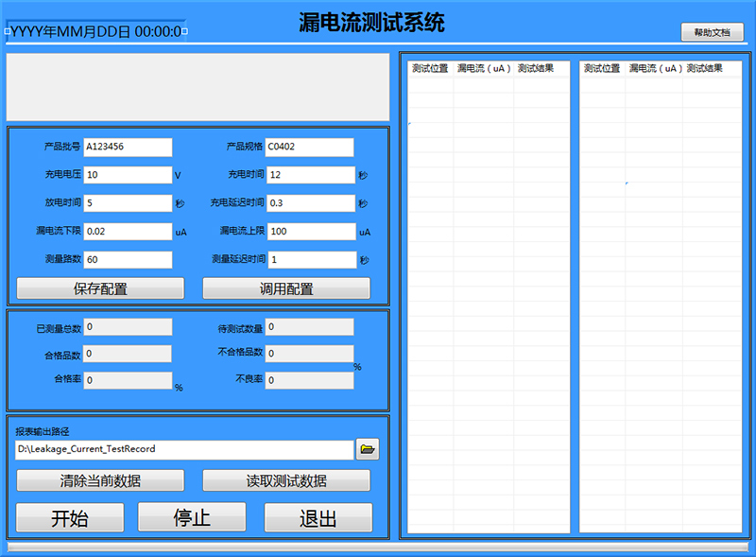Image resolution: width=756 pixels, height=557 pixels.
Task: Click the 充电时间 input field
Action: click(311, 175)
